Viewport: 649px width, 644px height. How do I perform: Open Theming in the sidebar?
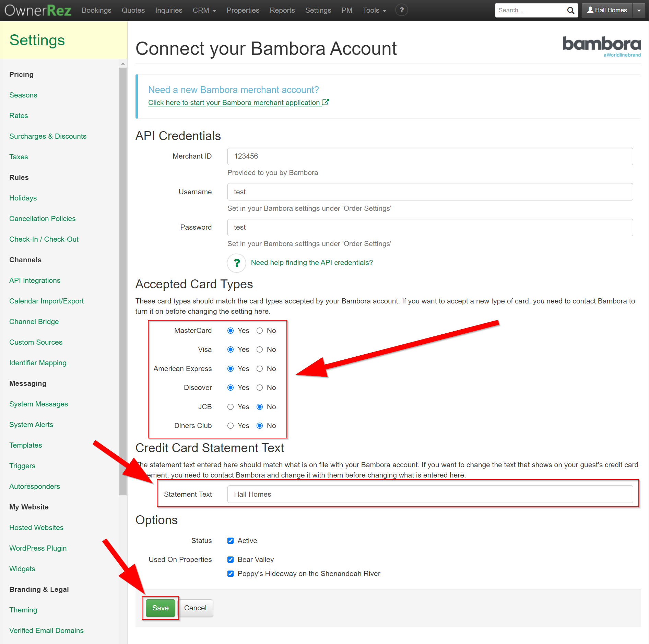pyautogui.click(x=23, y=610)
